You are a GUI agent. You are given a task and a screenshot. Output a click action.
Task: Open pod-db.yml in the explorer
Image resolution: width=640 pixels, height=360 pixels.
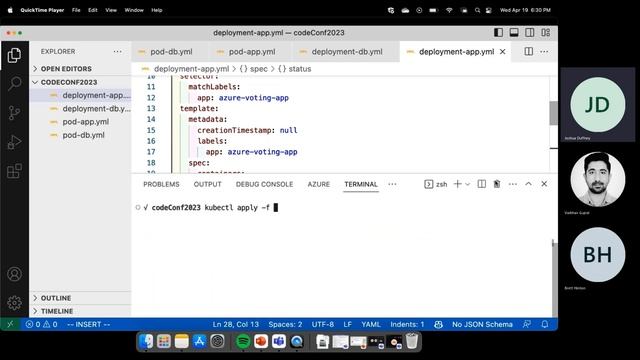point(80,135)
